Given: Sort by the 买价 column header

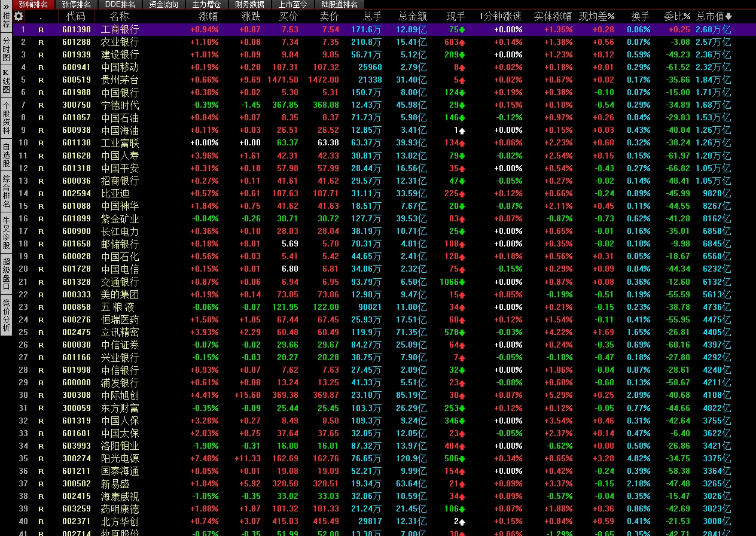Looking at the screenshot, I should [289, 16].
